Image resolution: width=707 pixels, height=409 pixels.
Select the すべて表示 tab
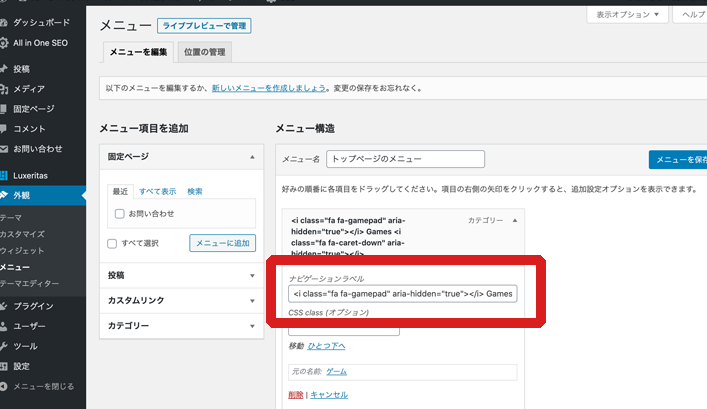157,191
